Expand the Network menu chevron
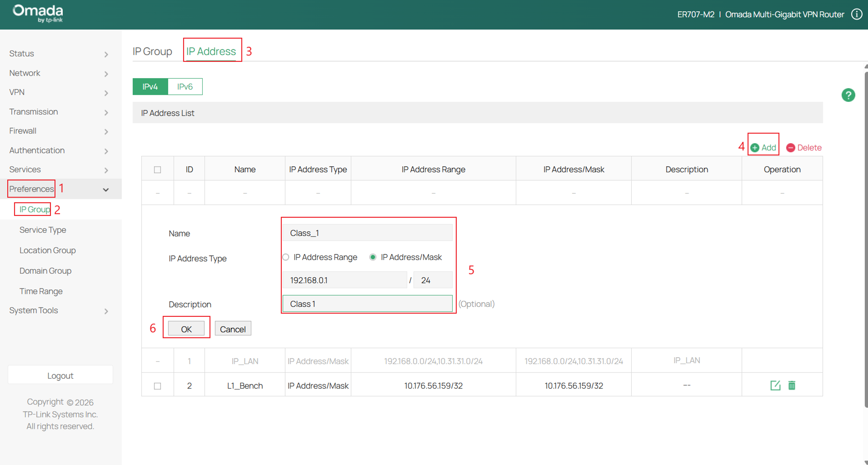Screen dimensions: 868x465 106,74
